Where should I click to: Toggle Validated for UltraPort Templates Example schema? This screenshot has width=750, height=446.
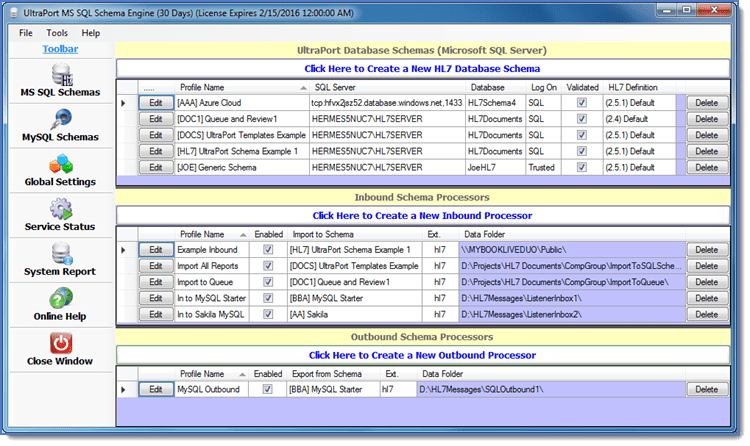[x=582, y=135]
